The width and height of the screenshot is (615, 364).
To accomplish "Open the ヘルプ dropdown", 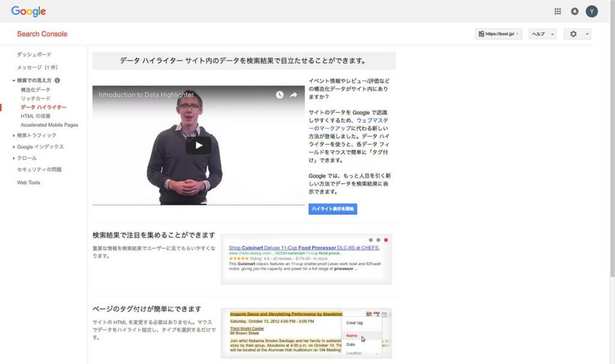I will [x=542, y=34].
